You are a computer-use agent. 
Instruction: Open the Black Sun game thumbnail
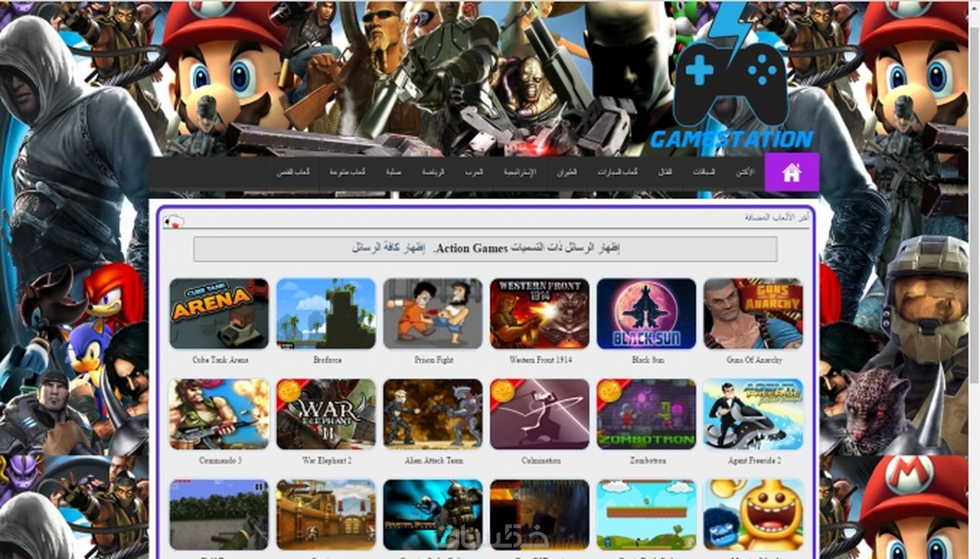[647, 314]
